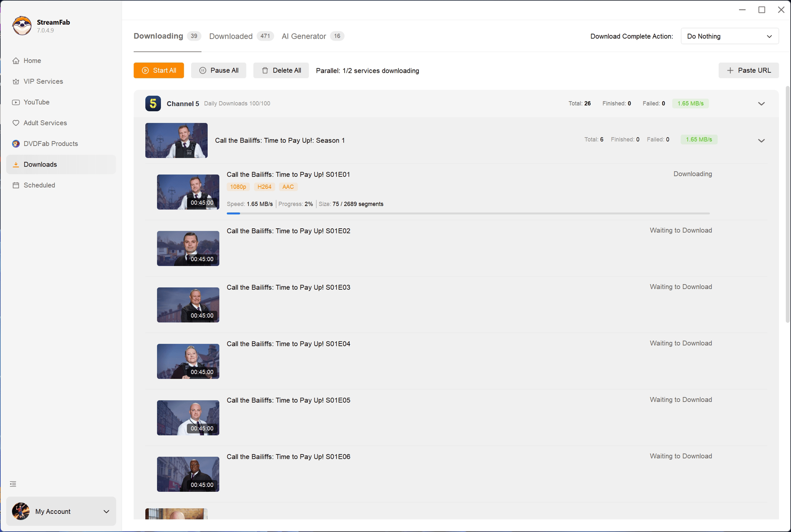Click the Season 1 series thumbnail
This screenshot has height=532, width=791.
[176, 140]
